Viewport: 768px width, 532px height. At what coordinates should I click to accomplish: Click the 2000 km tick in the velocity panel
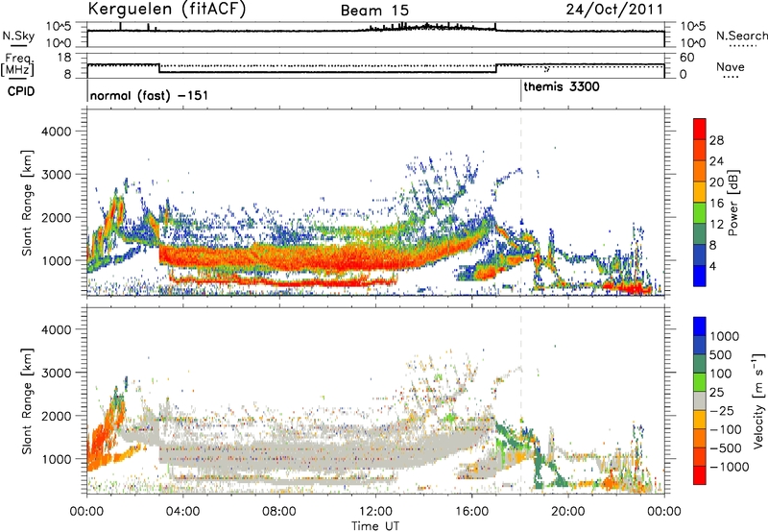tap(57, 416)
